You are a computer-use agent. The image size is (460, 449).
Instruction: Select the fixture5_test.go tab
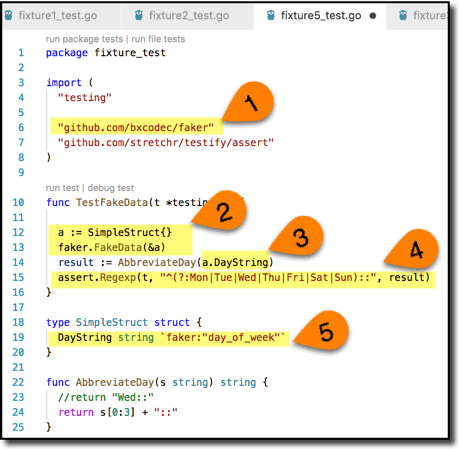coord(321,16)
